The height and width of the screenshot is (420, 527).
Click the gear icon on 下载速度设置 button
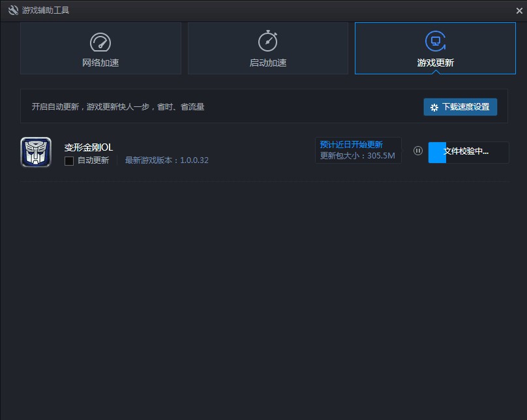[x=433, y=107]
